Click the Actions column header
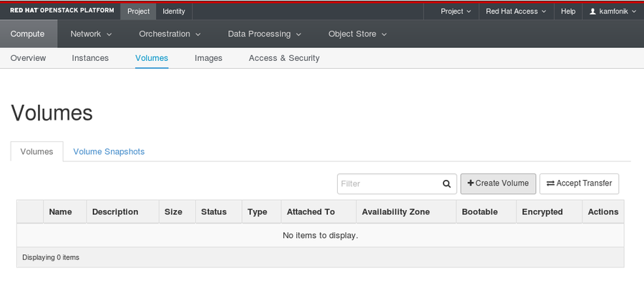Image resolution: width=644 pixels, height=286 pixels. 603,212
